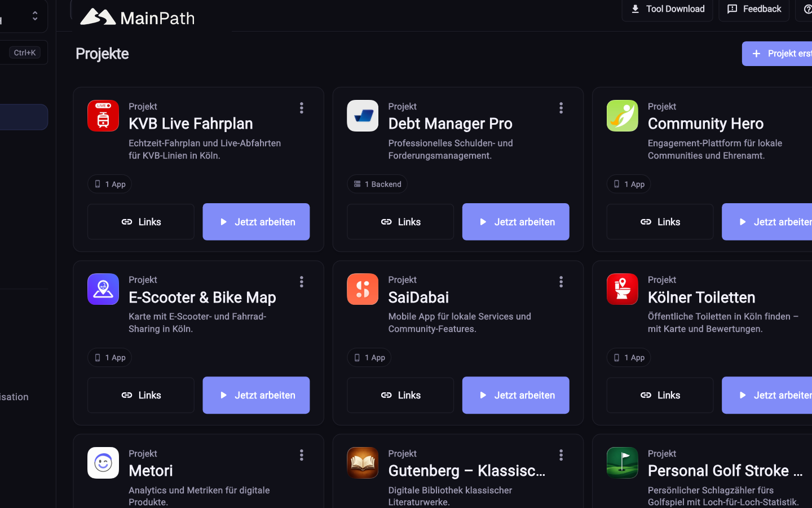The width and height of the screenshot is (812, 508).
Task: Open Links for SaiDabai
Action: click(400, 395)
